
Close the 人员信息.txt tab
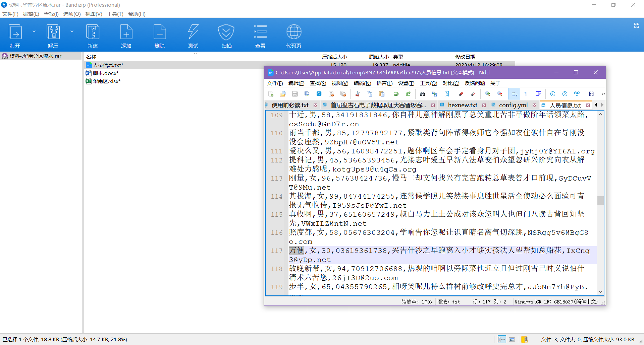coord(588,105)
